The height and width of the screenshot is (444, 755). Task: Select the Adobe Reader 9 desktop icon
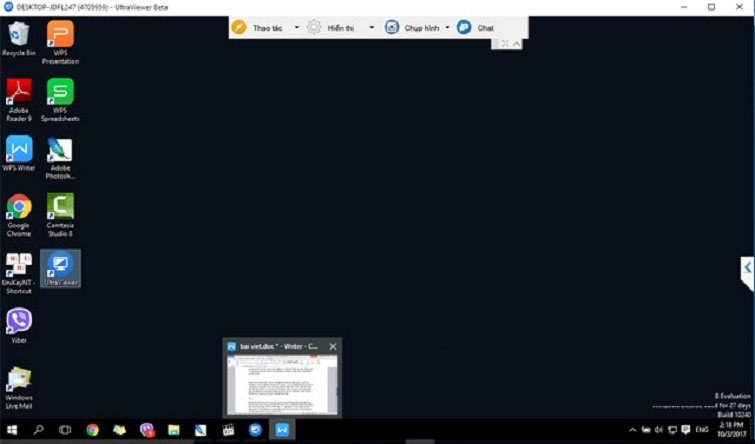18,98
